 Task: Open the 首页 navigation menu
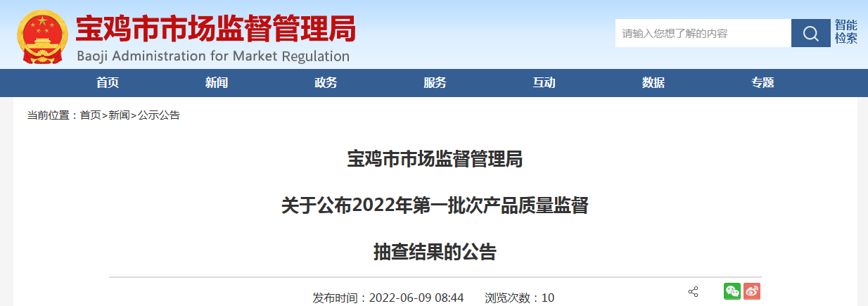(108, 82)
